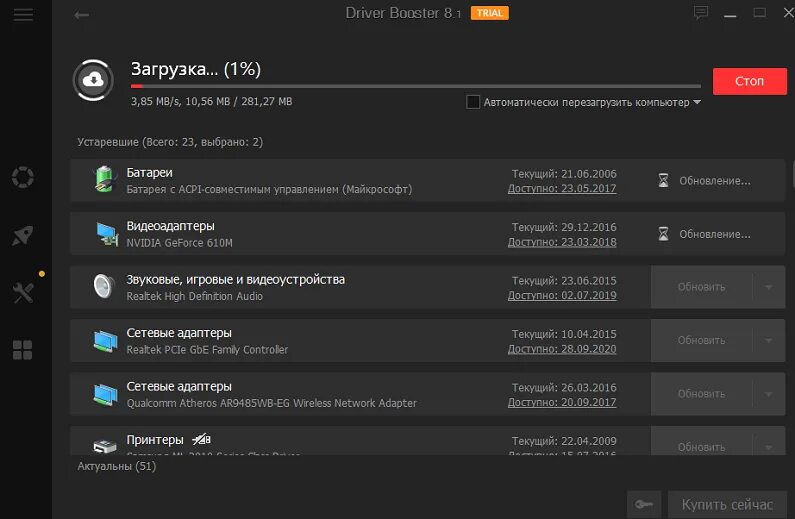
Task: Click the Driver Booster 8.1 title
Action: [x=404, y=13]
